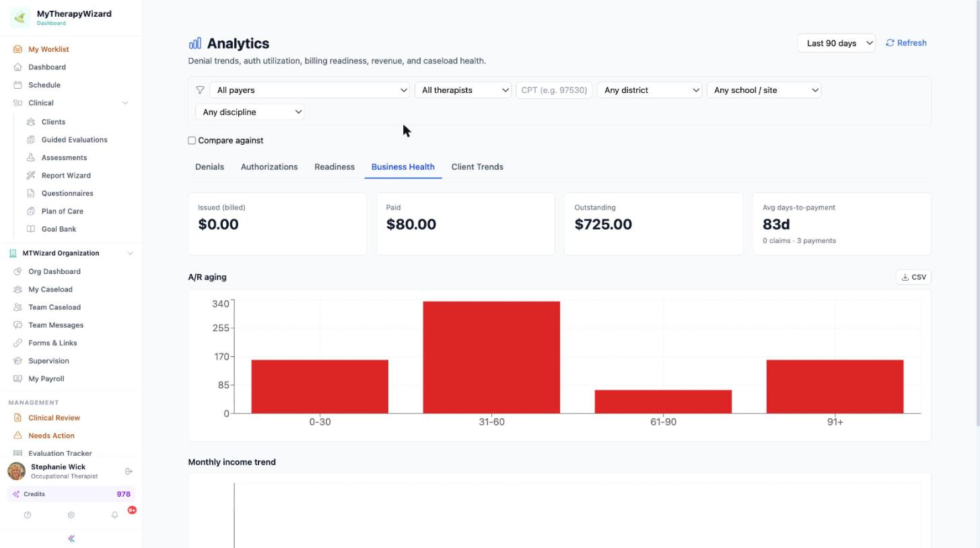This screenshot has height=548, width=980.
Task: Open the All therapists dropdown
Action: (463, 90)
